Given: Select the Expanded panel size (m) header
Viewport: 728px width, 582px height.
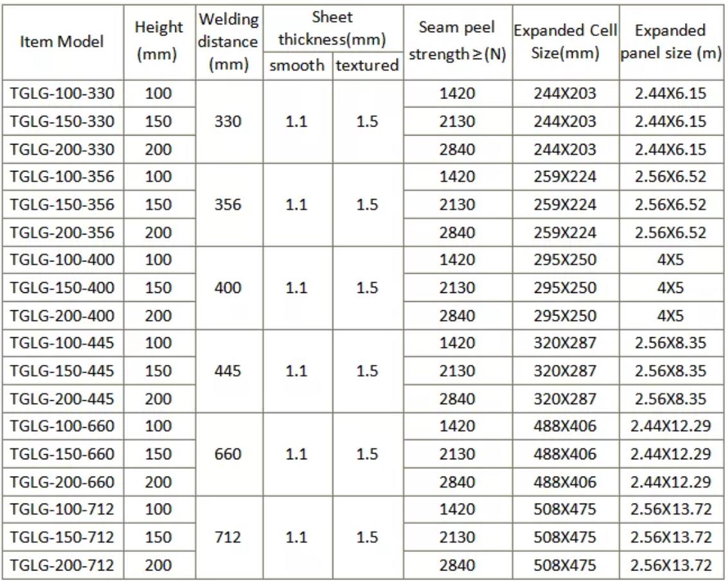Looking at the screenshot, I should (672, 42).
